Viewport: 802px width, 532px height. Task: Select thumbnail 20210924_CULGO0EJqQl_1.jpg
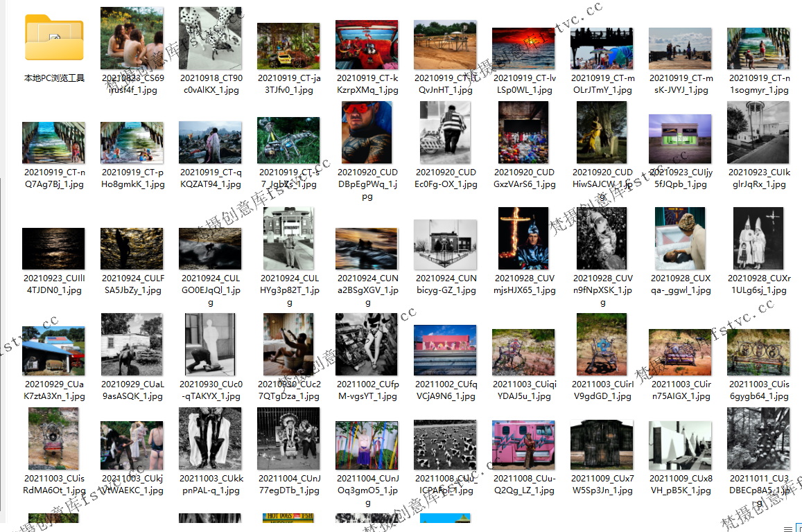click(x=210, y=249)
